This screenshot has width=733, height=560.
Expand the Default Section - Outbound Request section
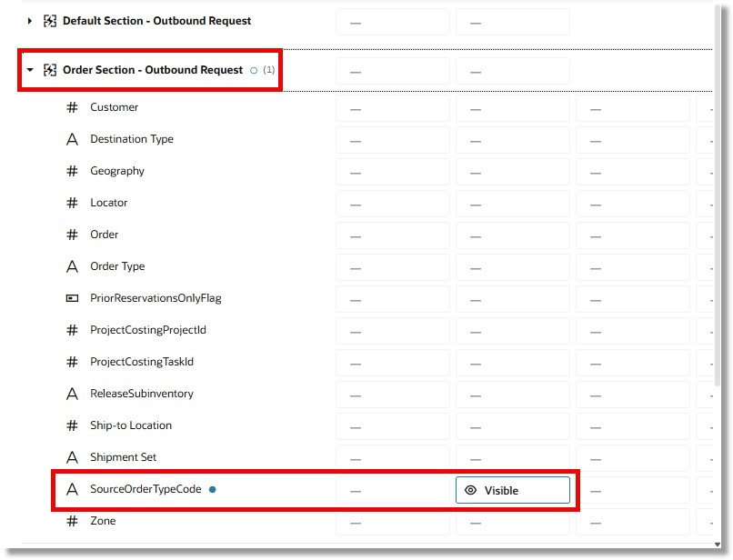coord(28,21)
